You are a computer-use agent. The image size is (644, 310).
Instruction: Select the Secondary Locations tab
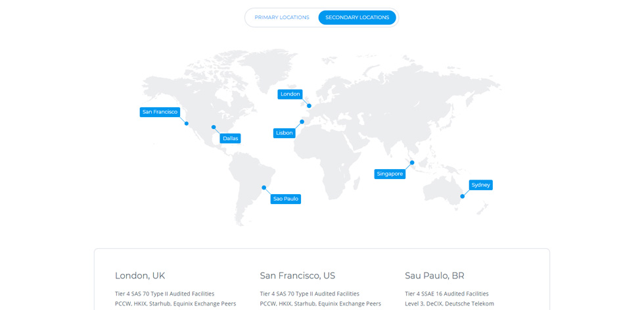coord(357,18)
